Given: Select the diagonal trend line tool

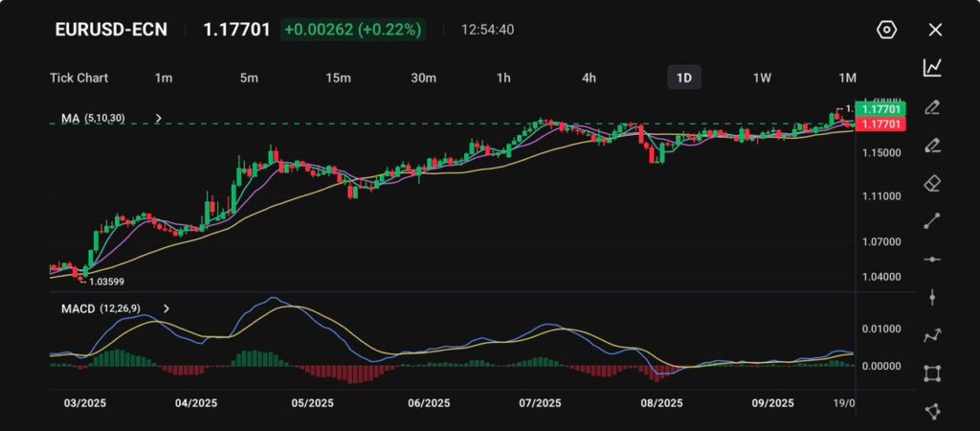Looking at the screenshot, I should coord(932,221).
